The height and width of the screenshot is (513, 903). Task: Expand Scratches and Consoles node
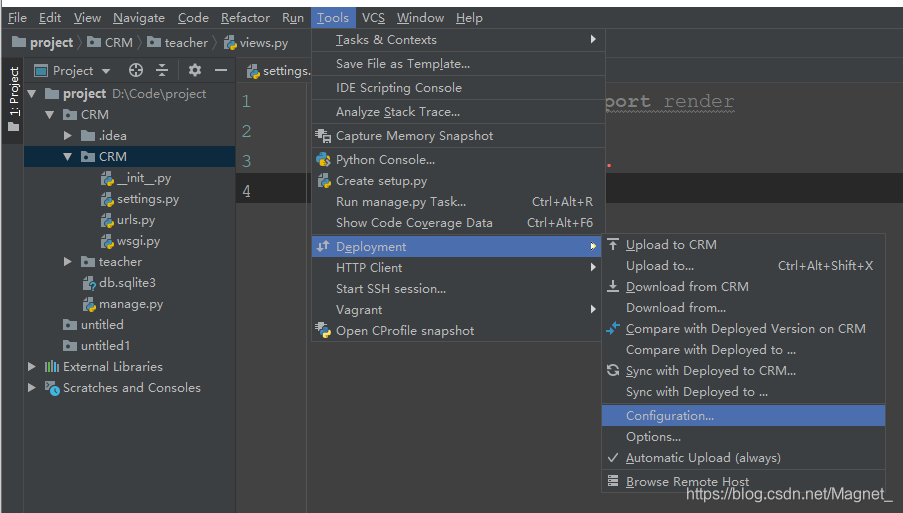(32, 388)
